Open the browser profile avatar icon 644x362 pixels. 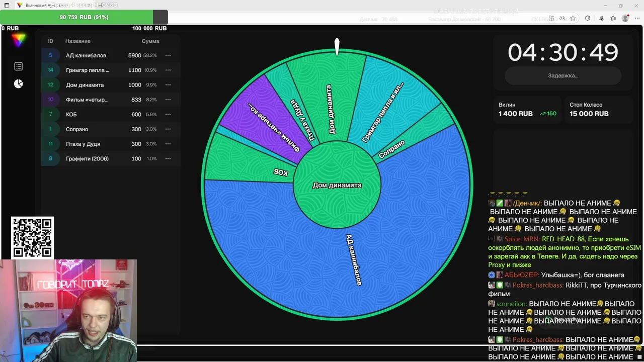coord(625,18)
